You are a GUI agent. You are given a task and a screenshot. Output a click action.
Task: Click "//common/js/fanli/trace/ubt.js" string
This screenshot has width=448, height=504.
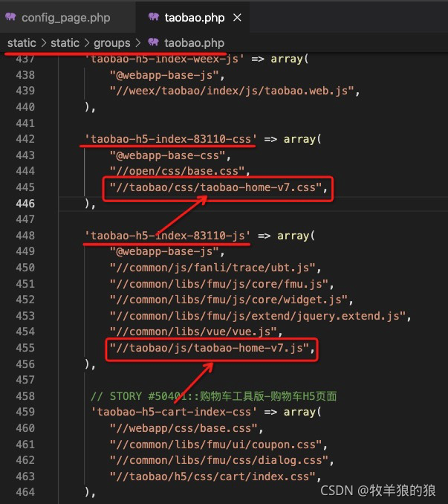pos(212,268)
